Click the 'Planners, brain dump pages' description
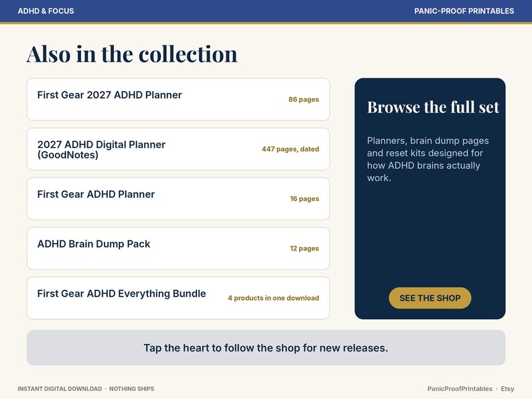This screenshot has height=399, width=532. (428, 159)
